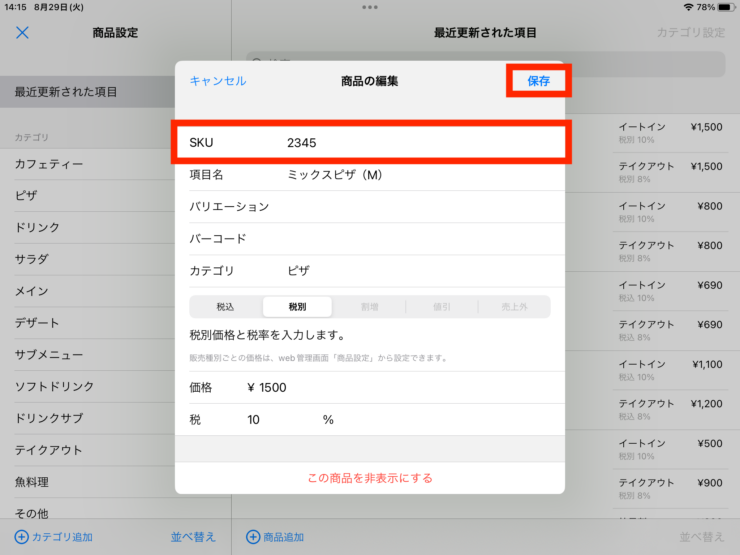Select the イートイン ¥500 row
Image resolution: width=740 pixels, height=555 pixels.
pyautogui.click(x=670, y=449)
